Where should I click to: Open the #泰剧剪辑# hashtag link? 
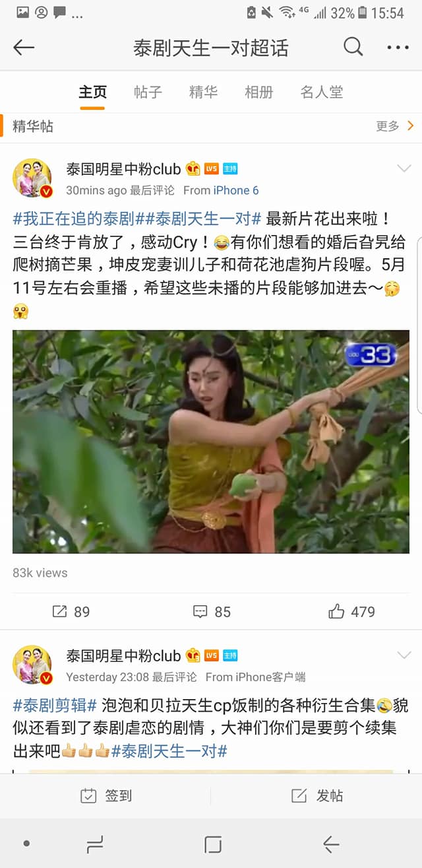[55, 705]
